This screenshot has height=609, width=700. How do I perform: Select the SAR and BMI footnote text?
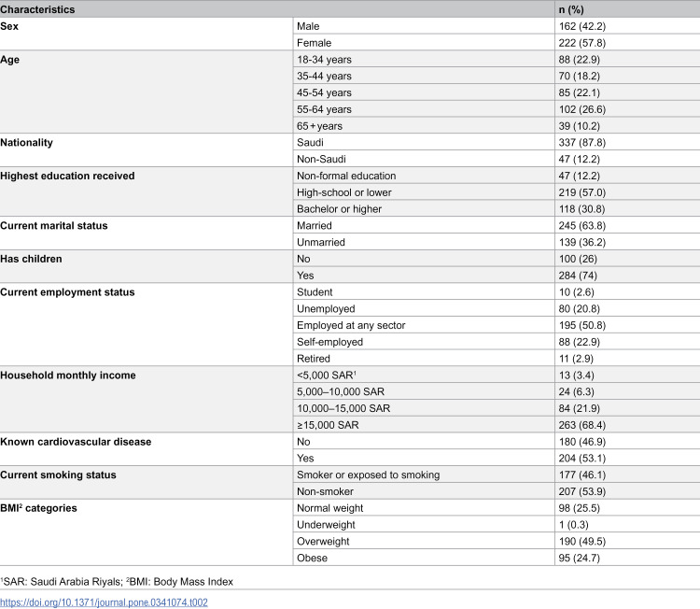pos(117,582)
